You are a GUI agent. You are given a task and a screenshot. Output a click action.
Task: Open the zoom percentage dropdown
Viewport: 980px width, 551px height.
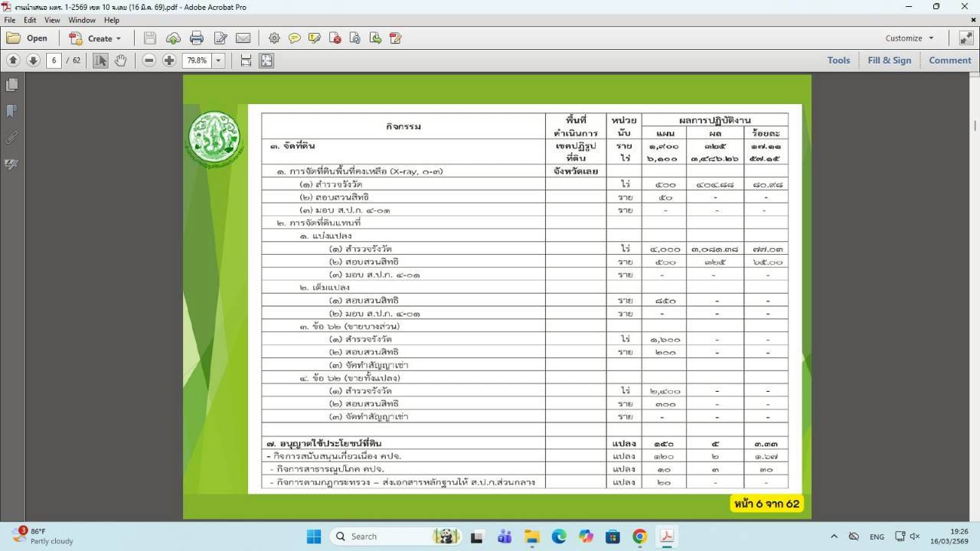tap(217, 60)
